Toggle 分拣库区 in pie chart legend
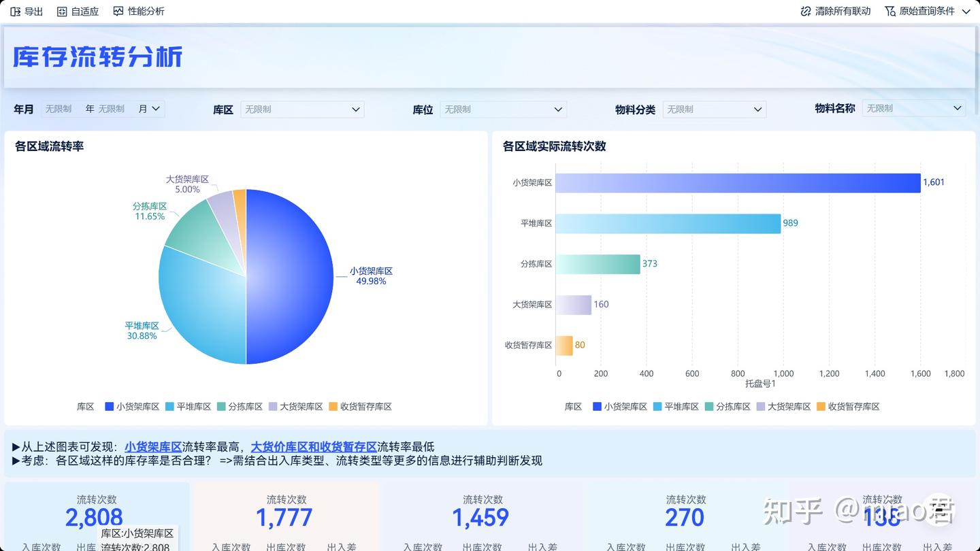 240,407
